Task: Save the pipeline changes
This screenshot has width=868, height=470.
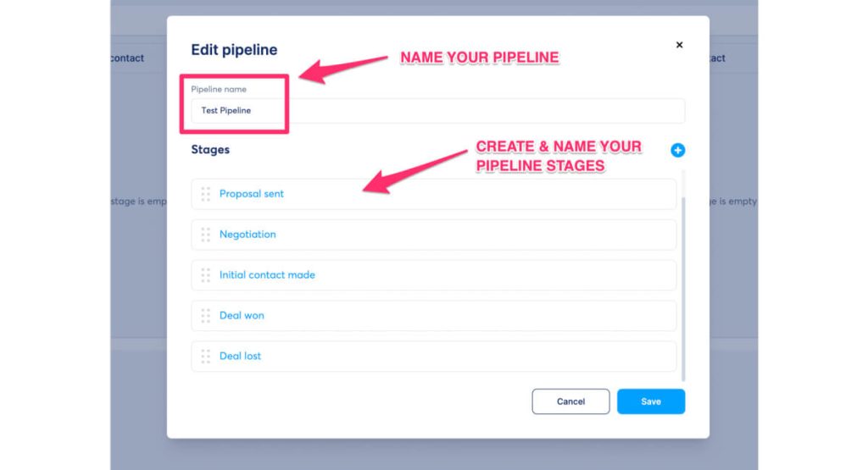Action: pyautogui.click(x=650, y=401)
